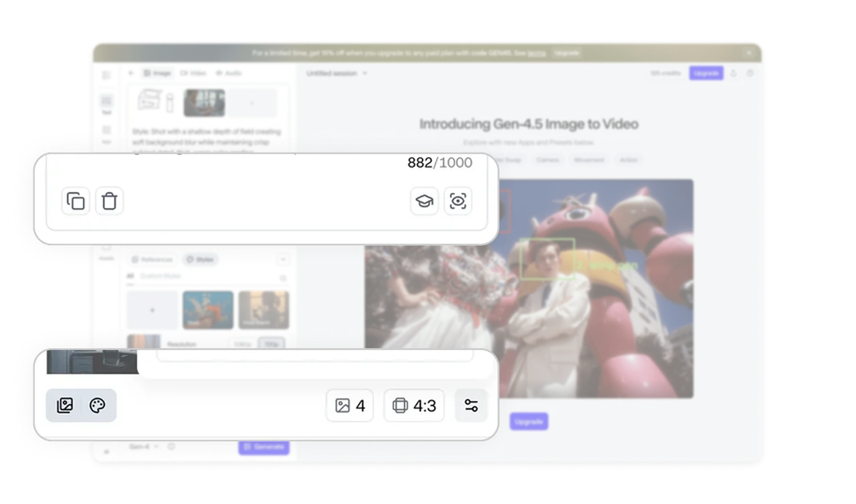Click the credits counter in the top bar
Viewport: 856px width, 504px height.
point(665,73)
